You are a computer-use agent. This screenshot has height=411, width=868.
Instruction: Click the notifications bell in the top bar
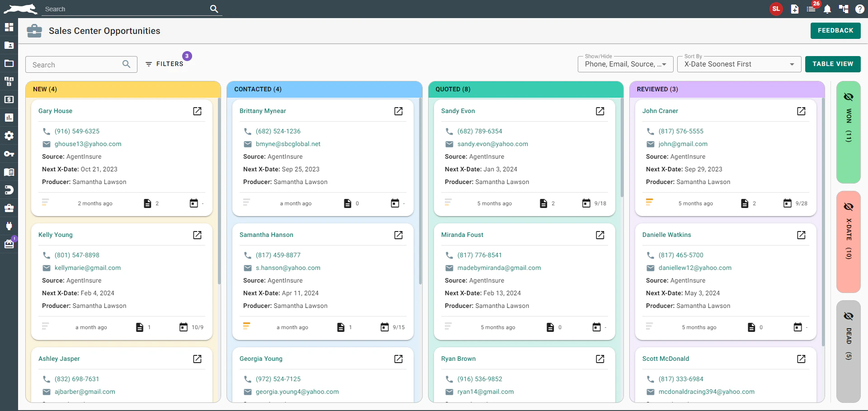click(x=827, y=9)
